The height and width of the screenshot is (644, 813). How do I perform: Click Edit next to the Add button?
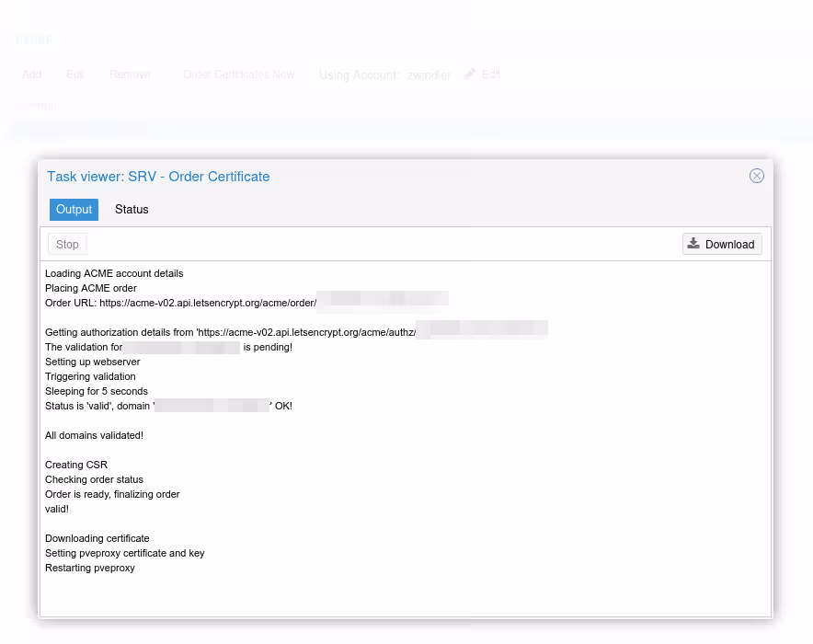point(75,75)
